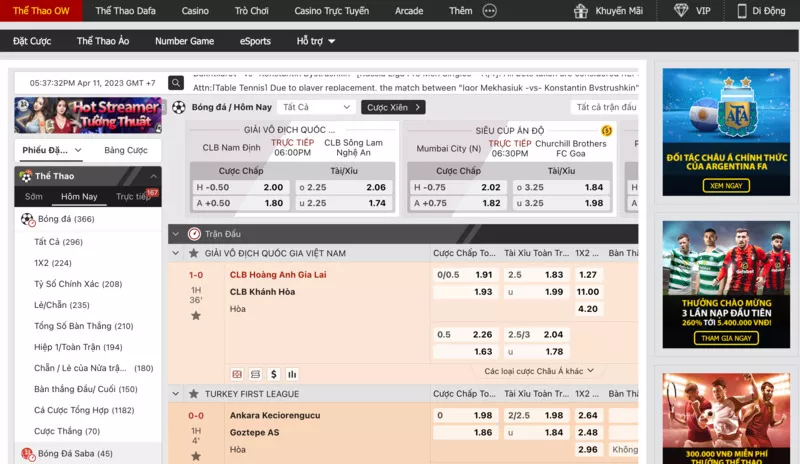
Task: Open the statistics bar chart icon under the Gia Lai match
Action: (292, 374)
